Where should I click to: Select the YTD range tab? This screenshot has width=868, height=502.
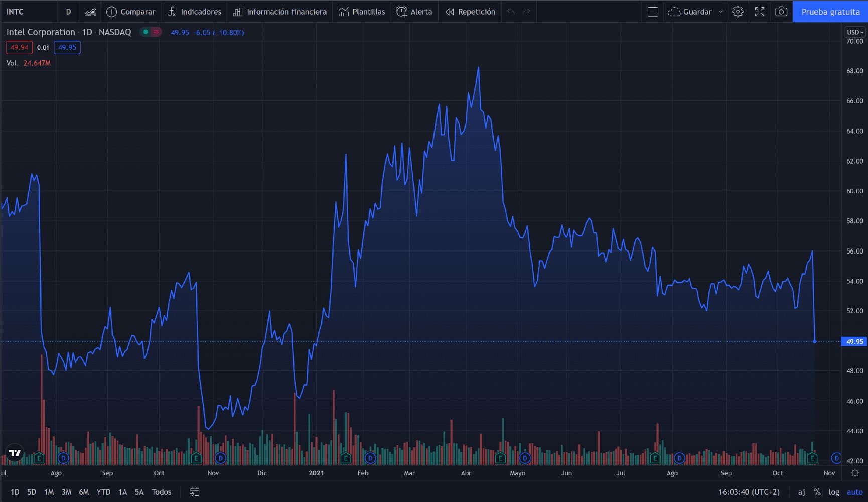tap(103, 492)
